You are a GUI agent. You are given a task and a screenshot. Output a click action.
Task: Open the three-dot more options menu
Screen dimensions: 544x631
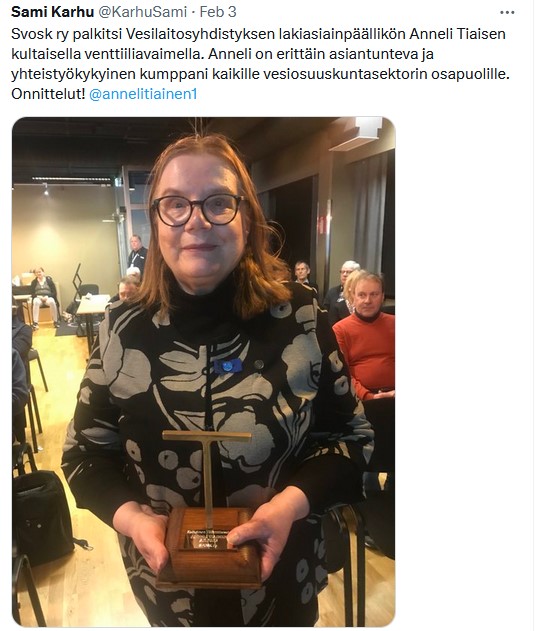pos(507,12)
